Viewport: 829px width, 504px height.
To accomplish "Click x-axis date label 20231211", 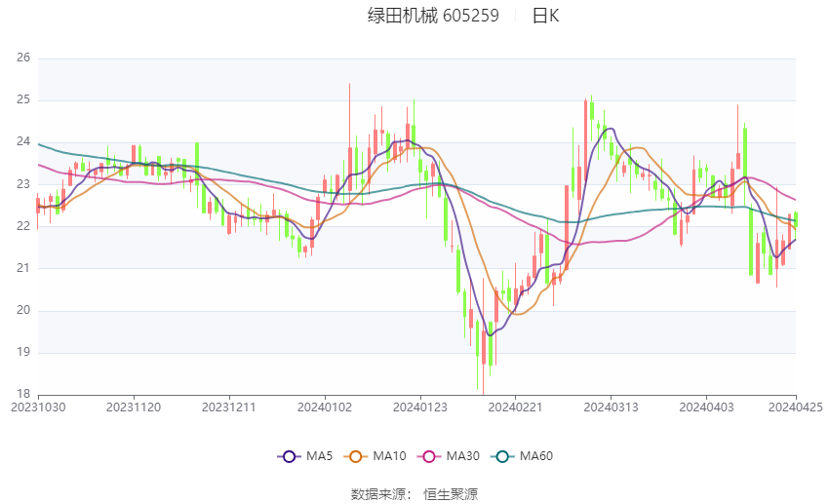I will [x=229, y=407].
